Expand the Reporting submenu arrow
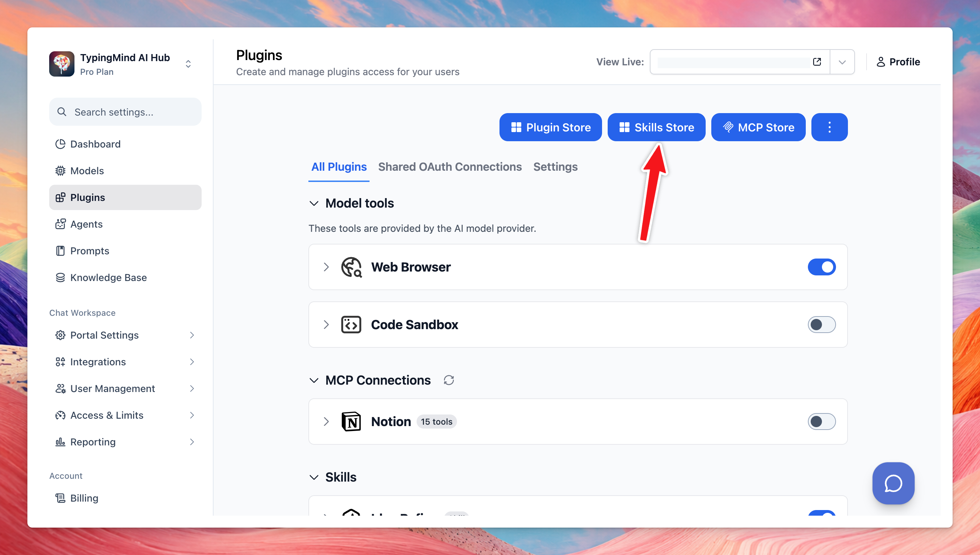 [192, 442]
